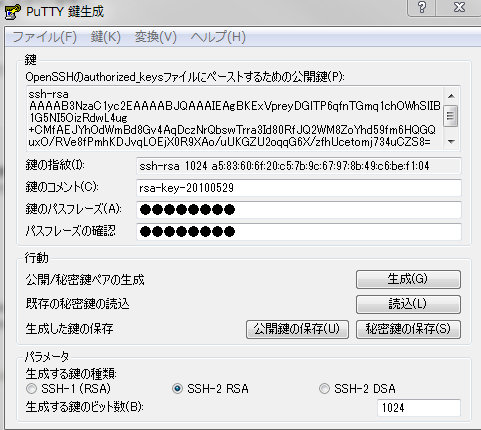Click the public key box scroll-down arrow
This screenshot has height=430, width=481.
[x=451, y=142]
